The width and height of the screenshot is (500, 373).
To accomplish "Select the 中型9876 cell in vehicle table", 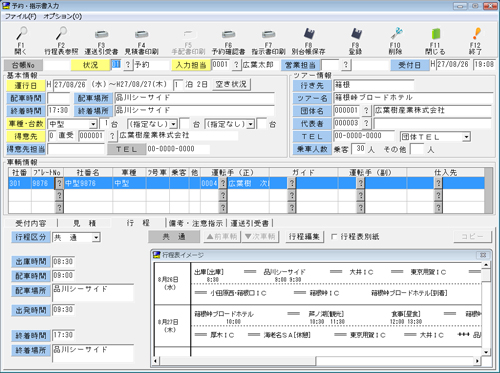I will coord(88,183).
